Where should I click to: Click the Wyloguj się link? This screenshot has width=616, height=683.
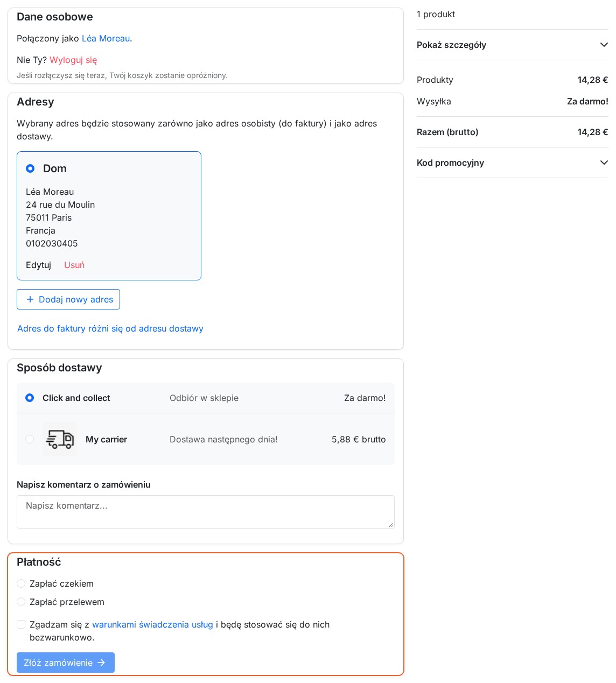73,60
